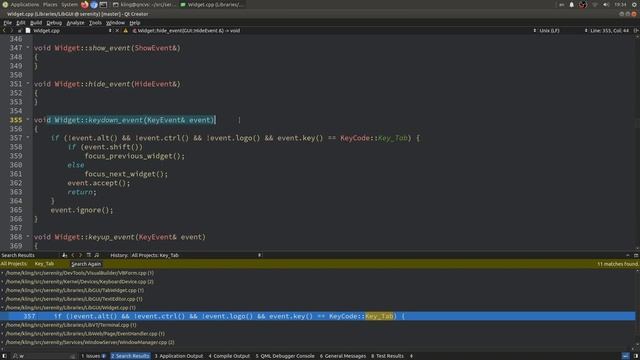Open the network indicator in system tray

[595, 4]
